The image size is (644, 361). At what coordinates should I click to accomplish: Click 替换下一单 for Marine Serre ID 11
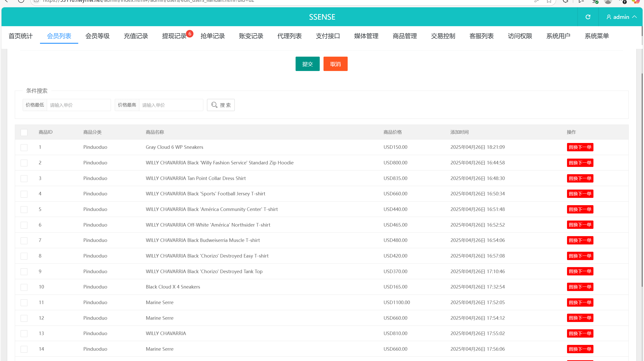pos(580,303)
